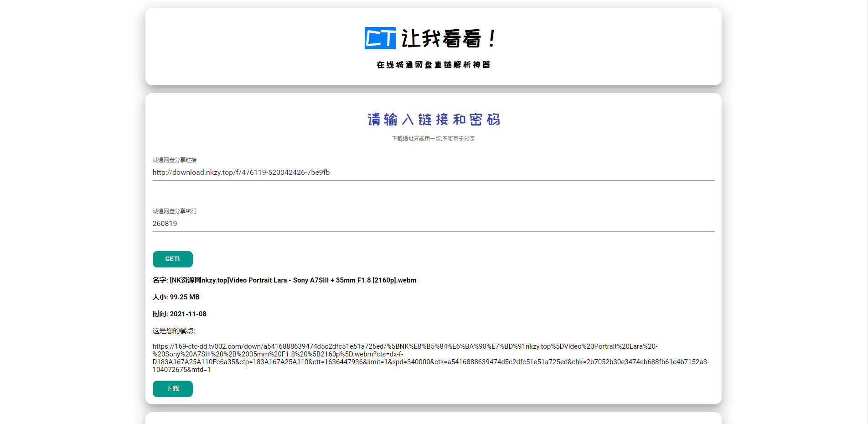Click the heading 请输入链接和密码
This screenshot has height=424, width=868.
coord(434,120)
